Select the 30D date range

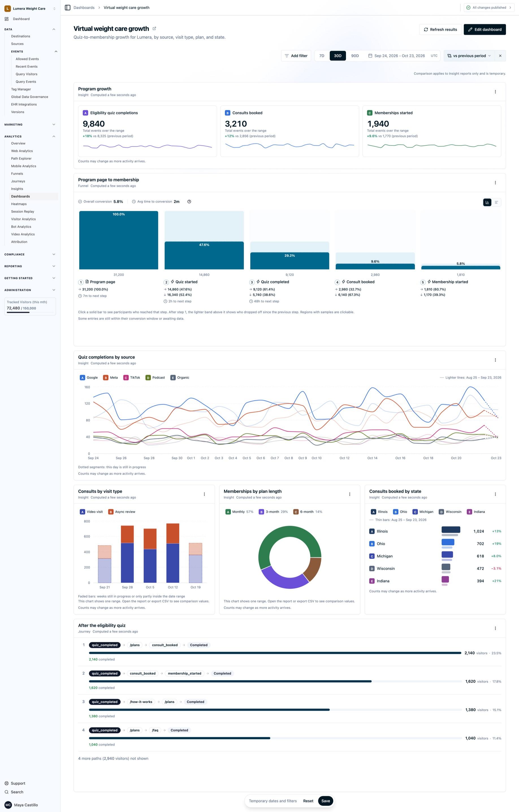pyautogui.click(x=338, y=56)
